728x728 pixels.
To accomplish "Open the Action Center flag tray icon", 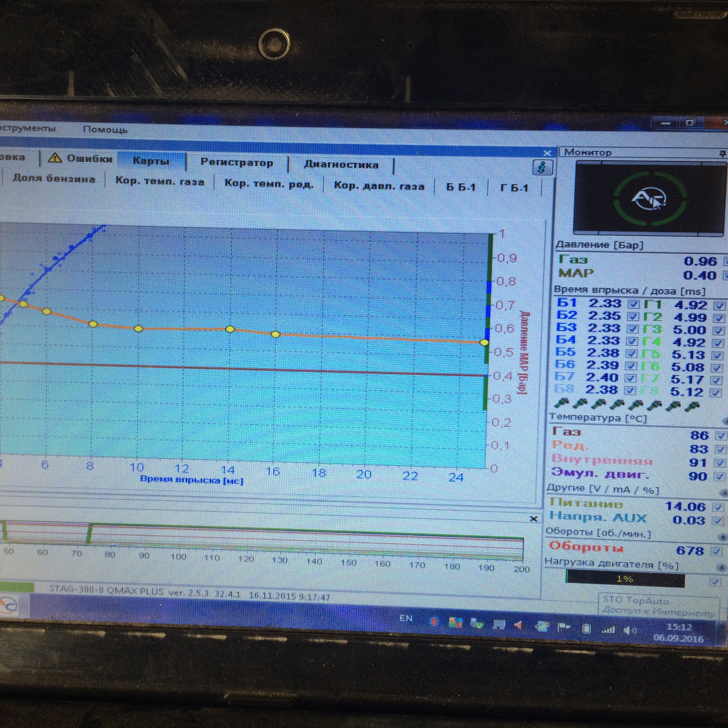I will pos(564,627).
